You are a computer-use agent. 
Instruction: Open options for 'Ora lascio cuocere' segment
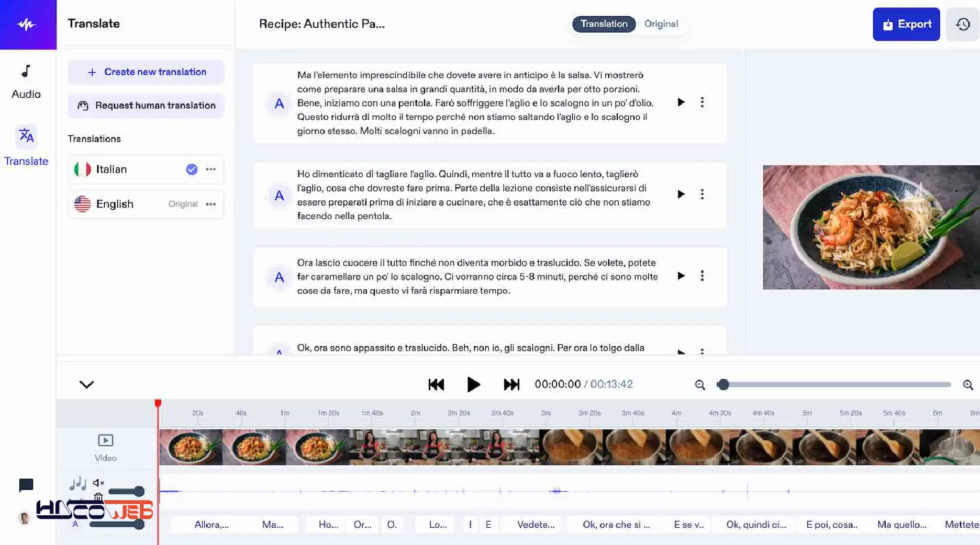point(702,276)
